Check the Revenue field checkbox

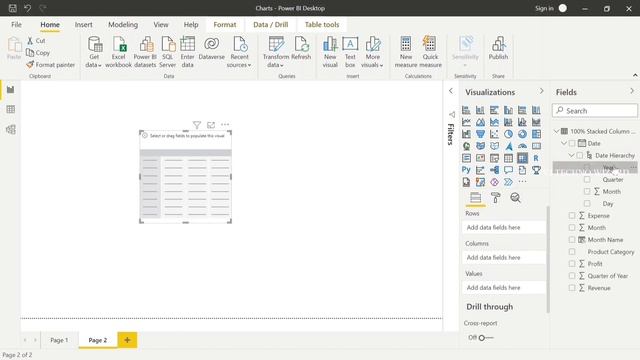pos(572,288)
